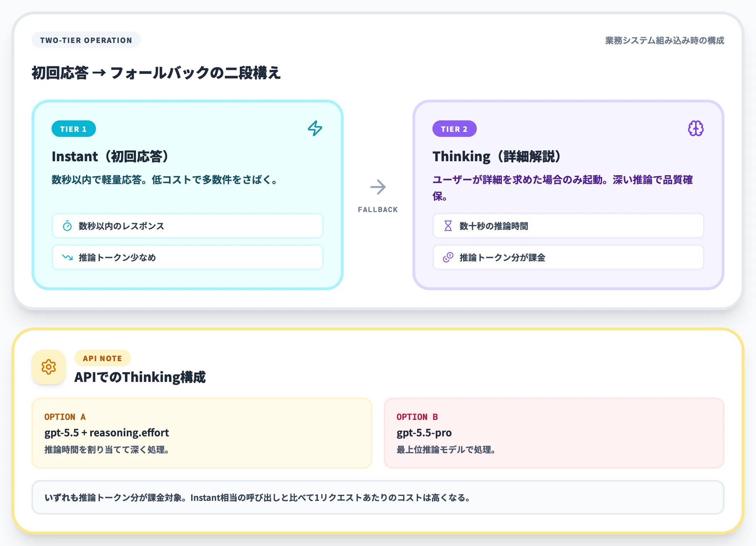The height and width of the screenshot is (546, 756).
Task: Click the gear icon in the API note card
Action: [49, 367]
